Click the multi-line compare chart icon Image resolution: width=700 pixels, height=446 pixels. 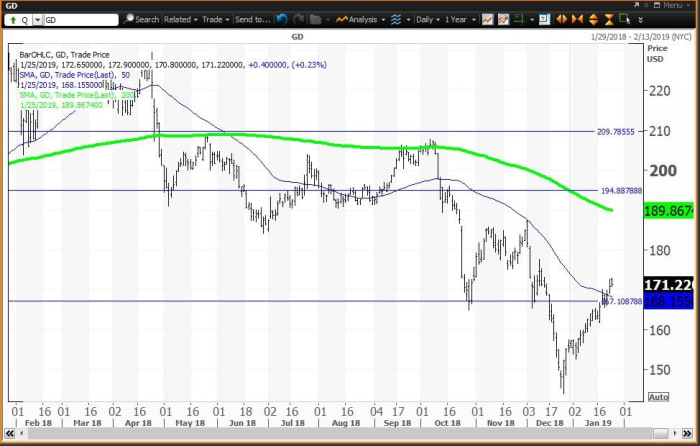coord(503,20)
